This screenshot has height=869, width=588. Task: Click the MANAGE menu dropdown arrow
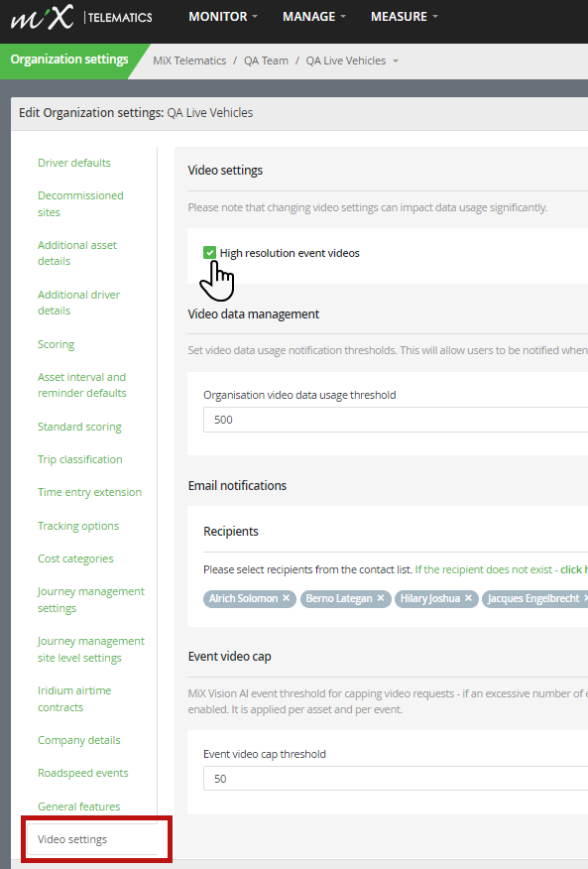[343, 17]
